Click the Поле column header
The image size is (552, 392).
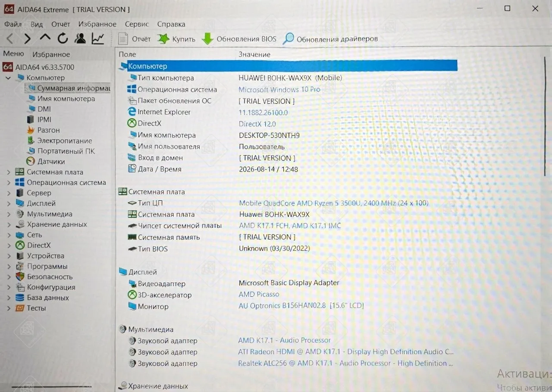[x=127, y=54]
